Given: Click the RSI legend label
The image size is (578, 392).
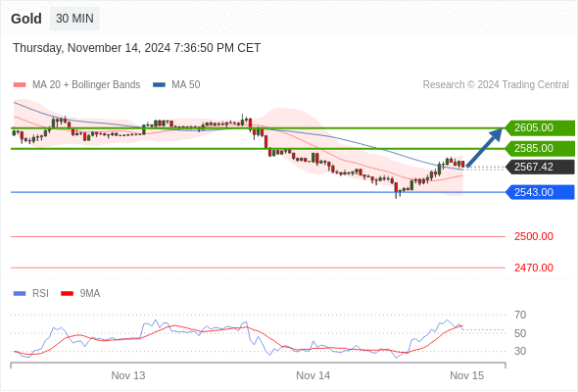Looking at the screenshot, I should (x=40, y=294).
